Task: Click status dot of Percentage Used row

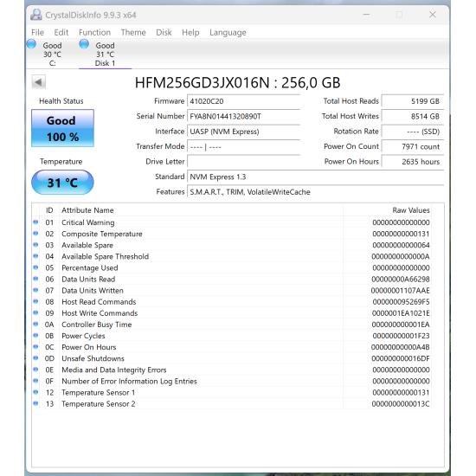Action: tap(35, 267)
